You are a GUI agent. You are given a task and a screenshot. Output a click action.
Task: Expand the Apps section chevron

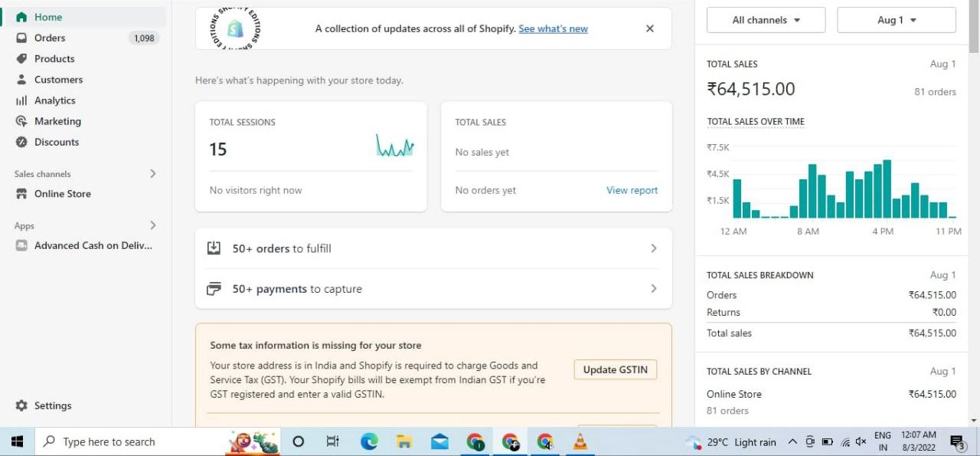(153, 225)
